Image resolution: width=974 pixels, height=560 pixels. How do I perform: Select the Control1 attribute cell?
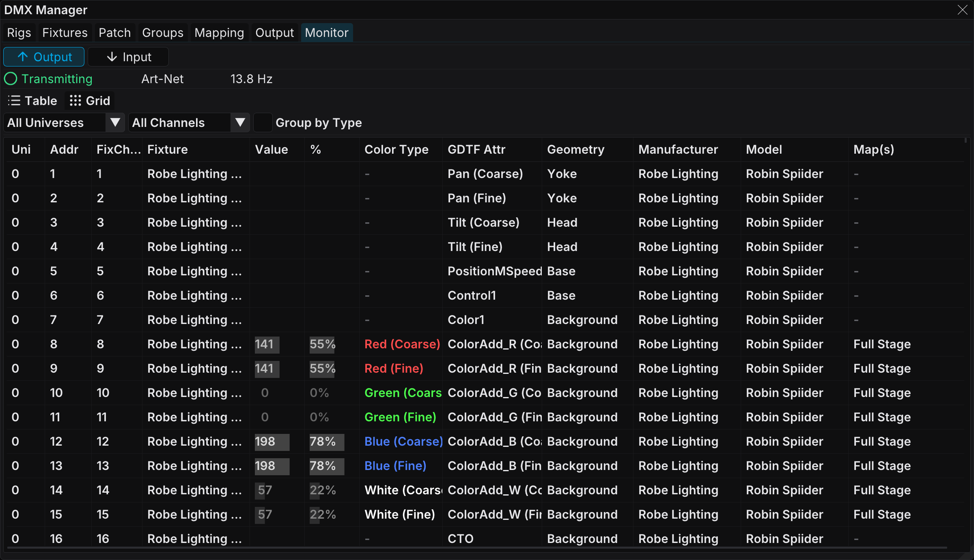pos(472,295)
